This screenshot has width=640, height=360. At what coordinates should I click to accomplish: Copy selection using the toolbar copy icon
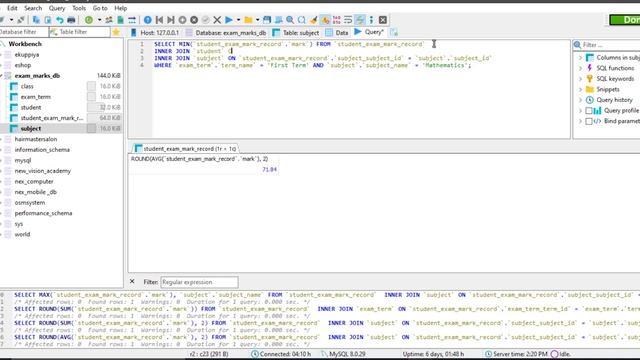[x=36, y=20]
